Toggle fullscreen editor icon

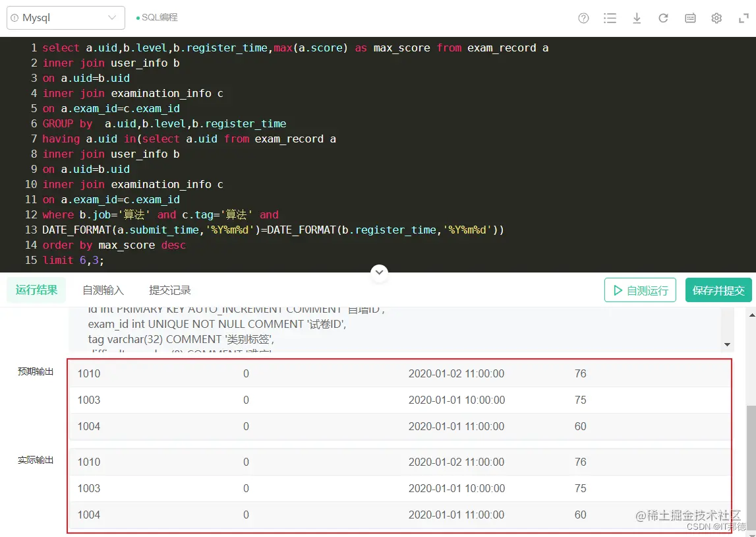click(x=743, y=18)
